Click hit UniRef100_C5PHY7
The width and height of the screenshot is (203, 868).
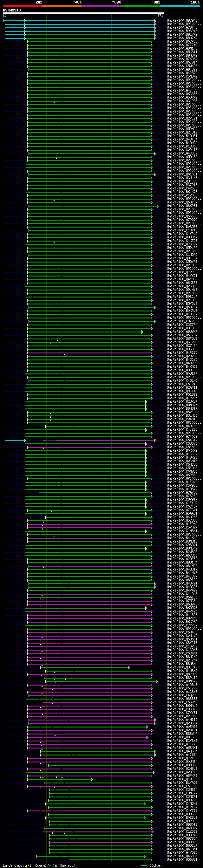tap(182, 528)
